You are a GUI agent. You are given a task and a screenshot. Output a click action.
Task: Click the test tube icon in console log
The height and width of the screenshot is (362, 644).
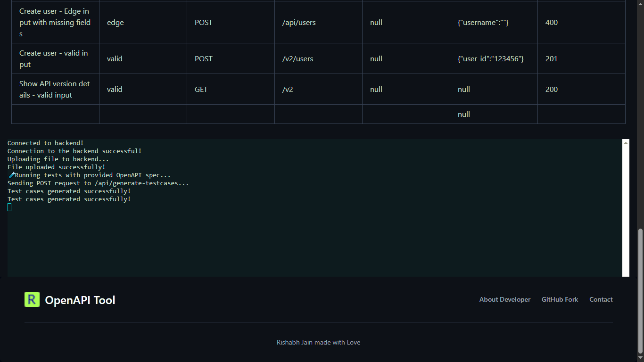coord(11,175)
